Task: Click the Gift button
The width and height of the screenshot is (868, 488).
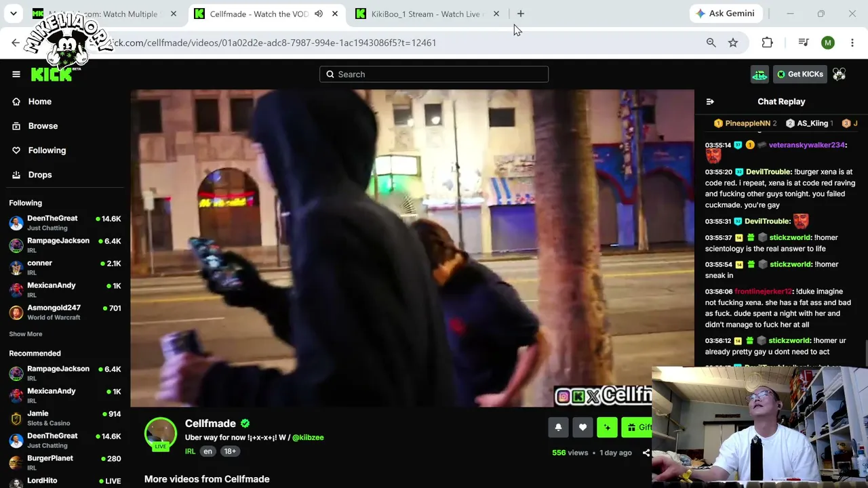Action: pyautogui.click(x=638, y=427)
